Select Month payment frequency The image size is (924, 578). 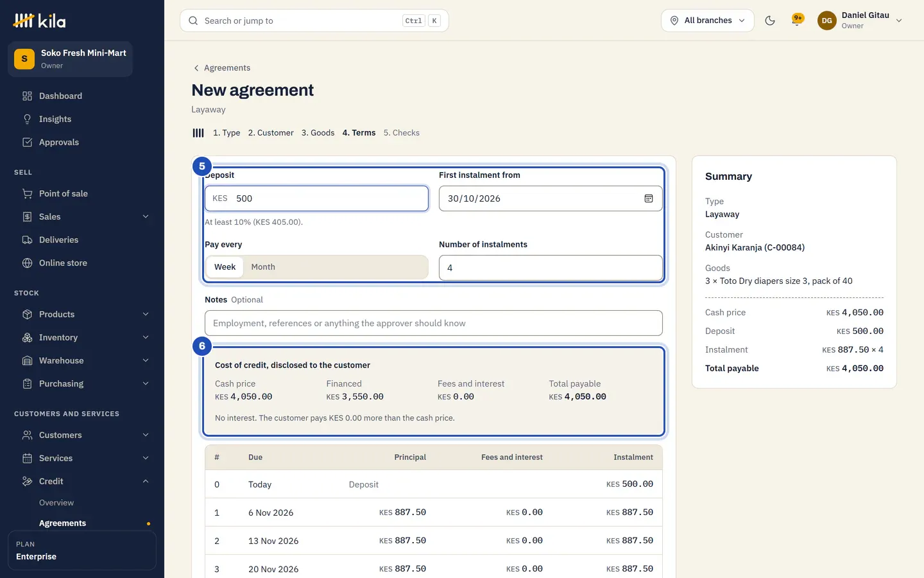263,267
